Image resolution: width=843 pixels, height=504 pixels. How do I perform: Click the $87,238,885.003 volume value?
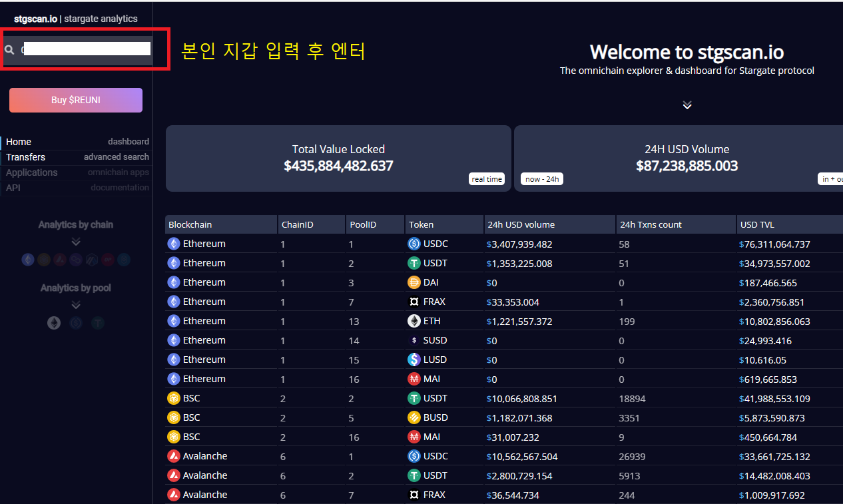tap(687, 166)
